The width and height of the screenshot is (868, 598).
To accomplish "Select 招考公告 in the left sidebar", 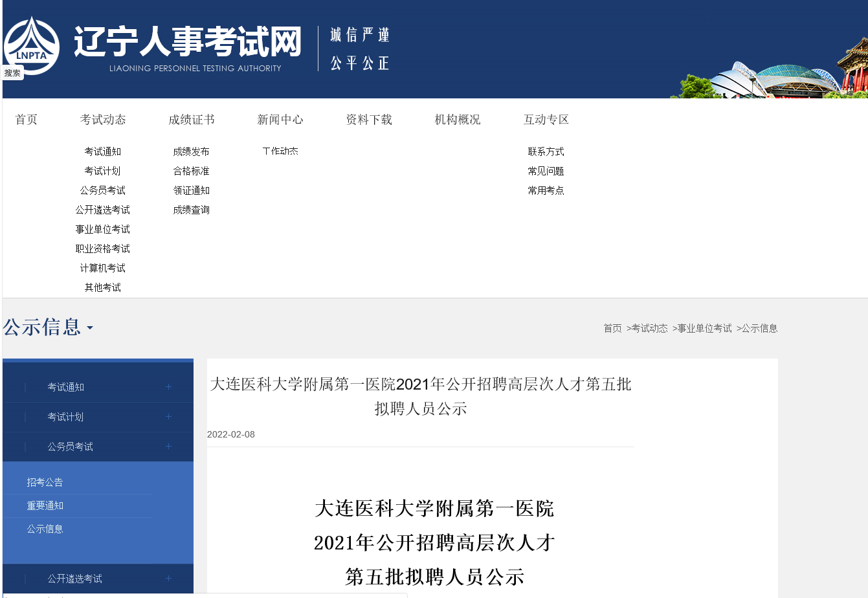I will click(x=45, y=482).
